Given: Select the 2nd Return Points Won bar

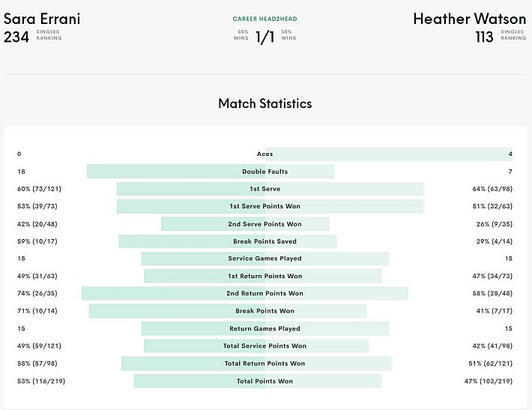Looking at the screenshot, I should 245,293.
